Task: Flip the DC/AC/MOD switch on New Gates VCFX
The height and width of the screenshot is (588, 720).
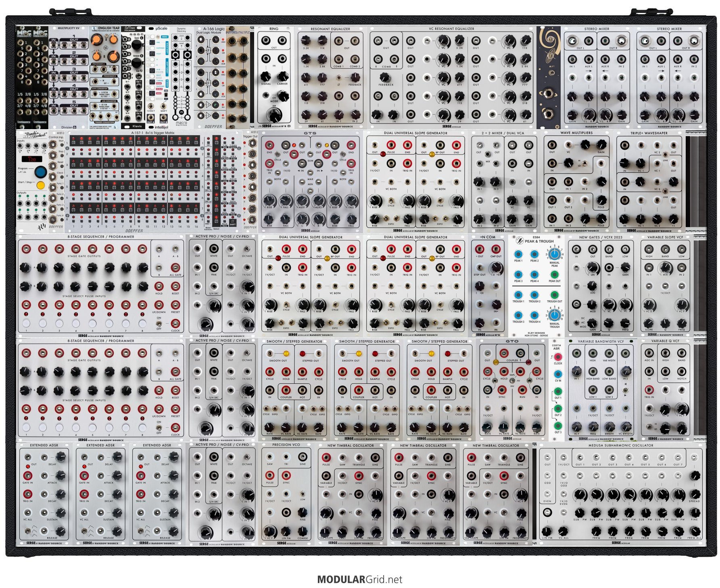Action: pyautogui.click(x=577, y=322)
